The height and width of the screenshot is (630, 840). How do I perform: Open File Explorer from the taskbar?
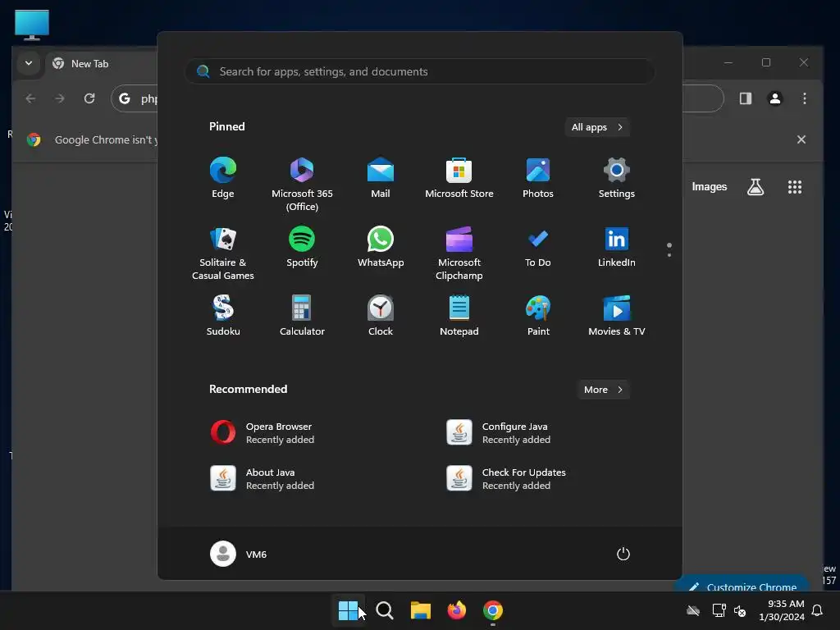tap(421, 610)
